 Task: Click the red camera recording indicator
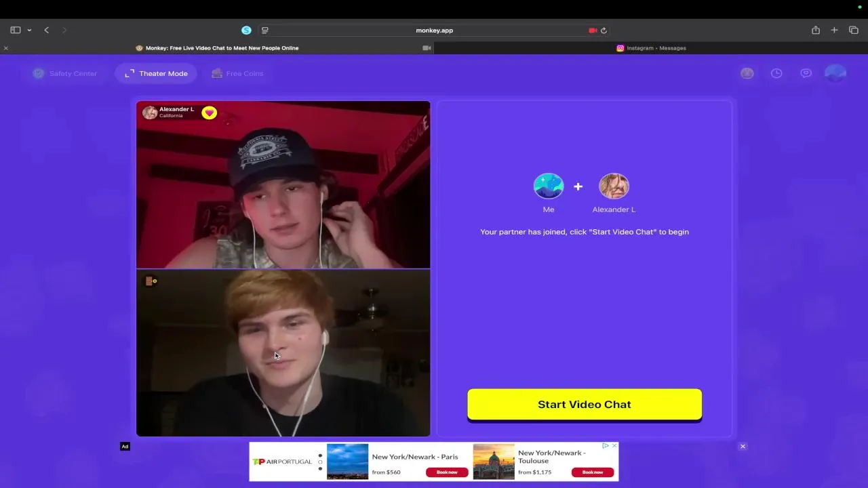click(x=593, y=30)
